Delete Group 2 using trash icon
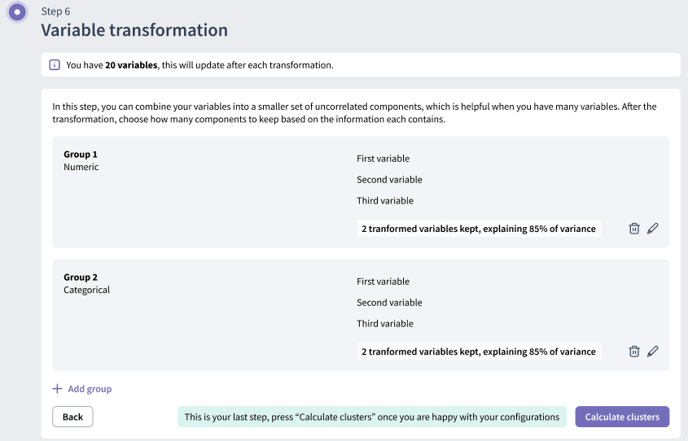This screenshot has width=688, height=441. click(x=634, y=352)
